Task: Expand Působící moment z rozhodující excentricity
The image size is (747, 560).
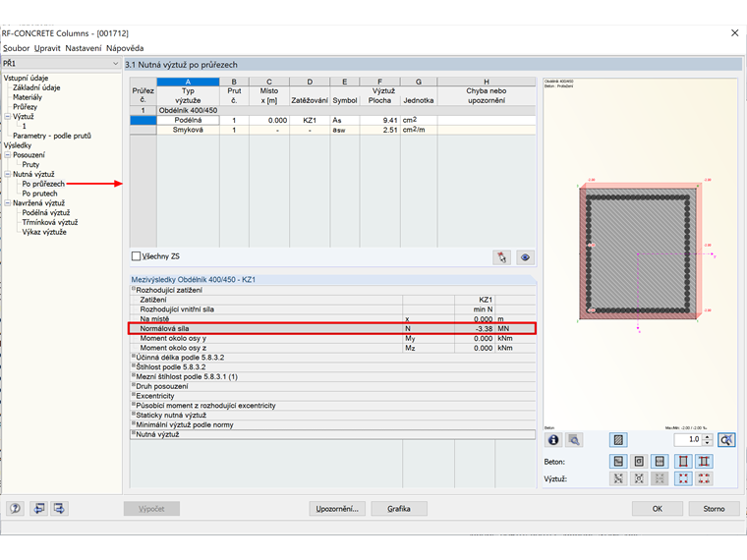Action: [x=134, y=405]
